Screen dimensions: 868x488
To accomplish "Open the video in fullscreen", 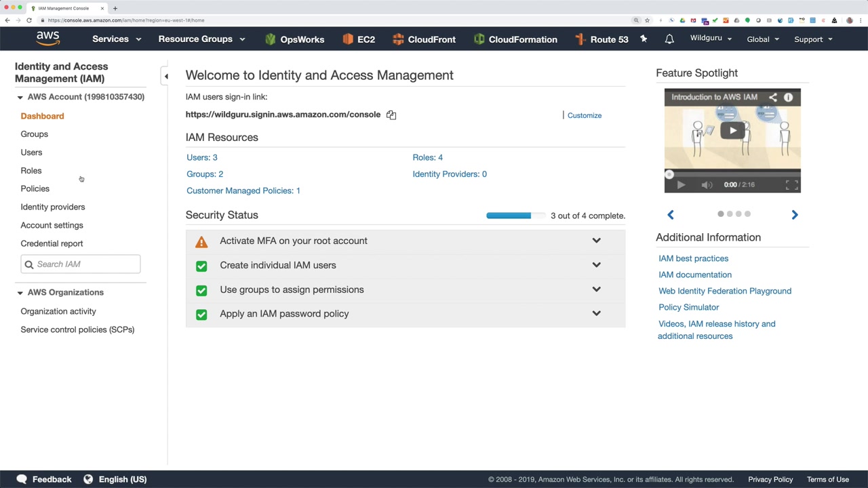I will tap(791, 185).
